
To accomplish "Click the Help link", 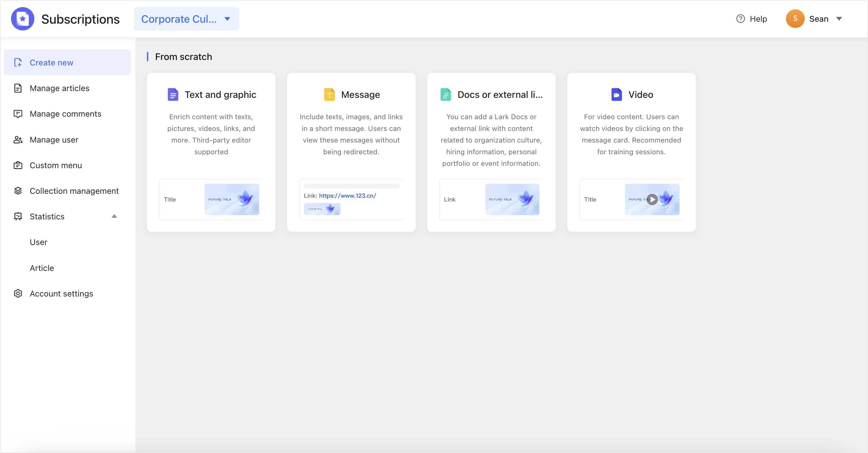I will pyautogui.click(x=758, y=19).
